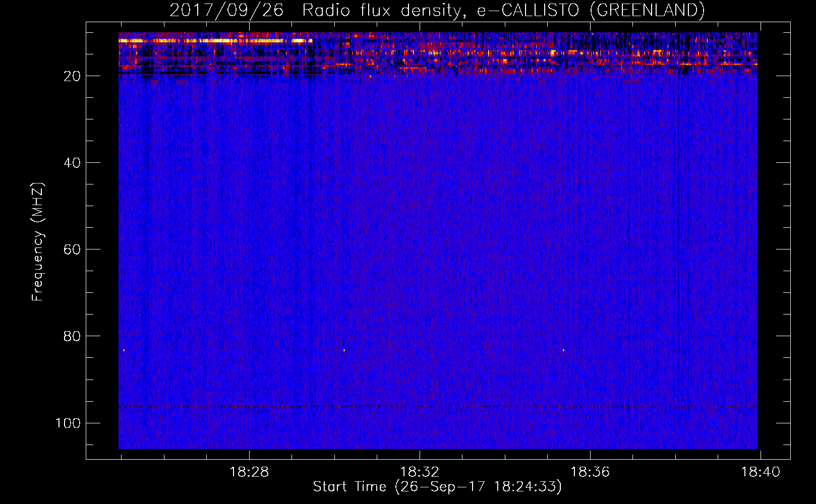
Task: Click the plot title "Radio flux density, e-CALLISTO (GREENLAND)"
Action: coord(503,10)
